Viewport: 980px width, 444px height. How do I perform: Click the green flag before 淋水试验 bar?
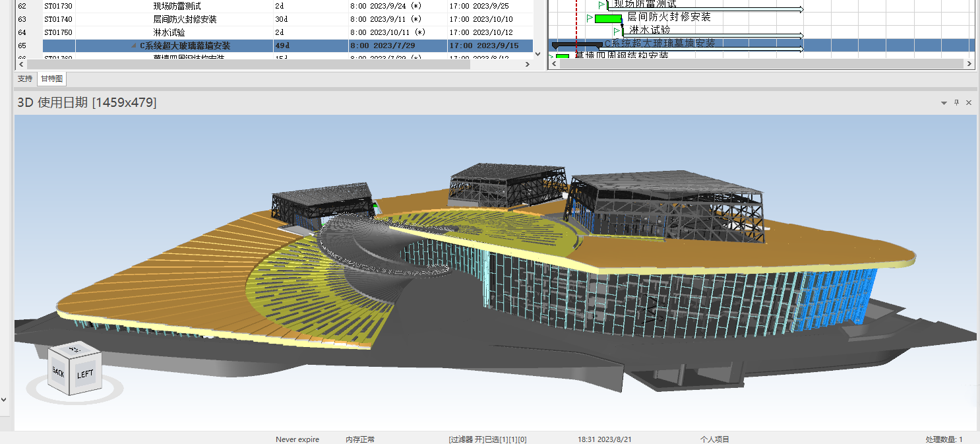[x=617, y=30]
